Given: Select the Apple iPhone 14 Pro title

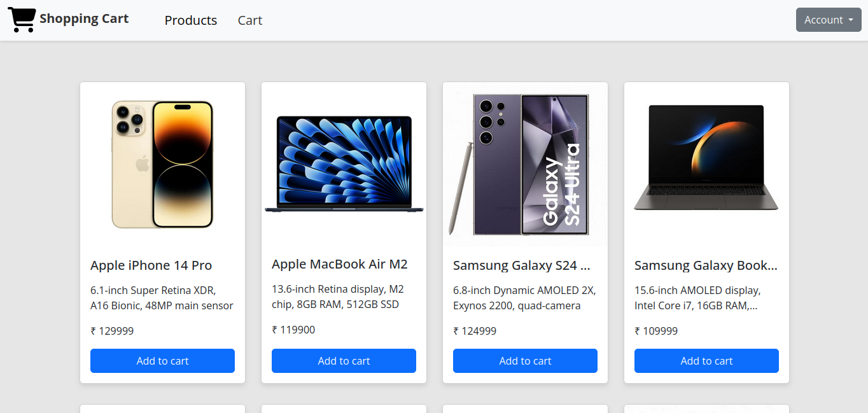Looking at the screenshot, I should [151, 265].
